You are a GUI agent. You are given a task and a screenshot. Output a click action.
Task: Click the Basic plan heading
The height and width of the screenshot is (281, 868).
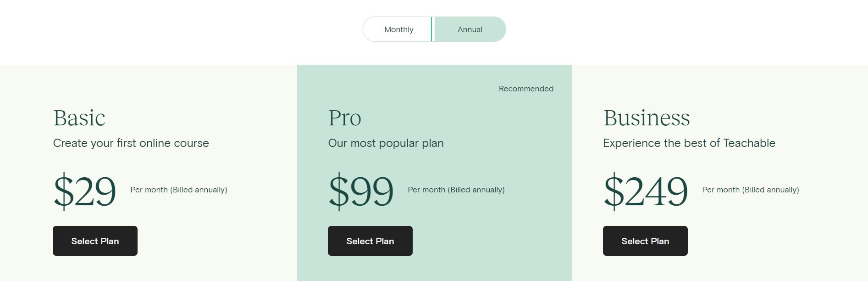coord(79,118)
